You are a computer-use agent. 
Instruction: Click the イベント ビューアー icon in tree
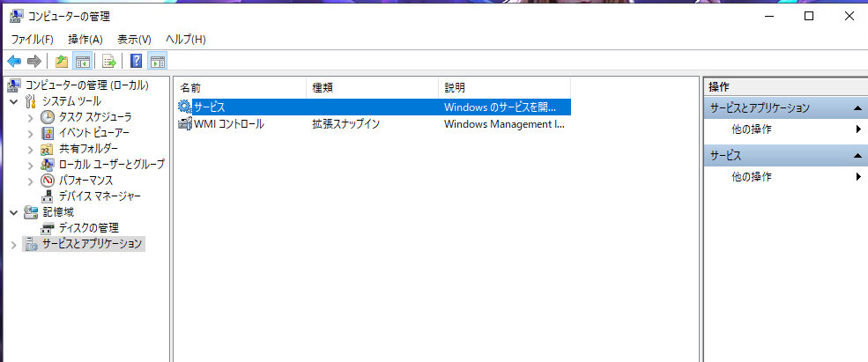coord(48,133)
